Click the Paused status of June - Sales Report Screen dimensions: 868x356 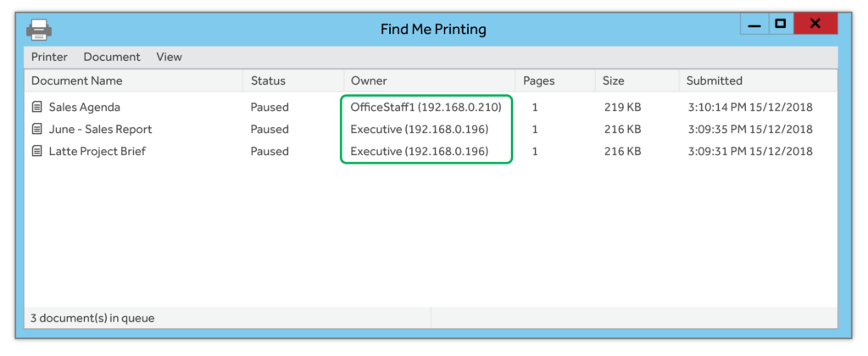270,129
